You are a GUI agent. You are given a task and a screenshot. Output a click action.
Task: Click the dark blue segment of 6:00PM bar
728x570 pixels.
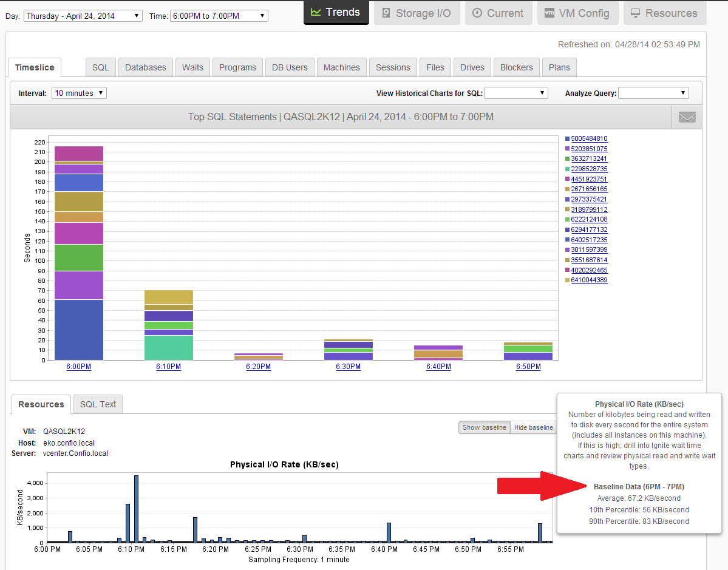[79, 330]
